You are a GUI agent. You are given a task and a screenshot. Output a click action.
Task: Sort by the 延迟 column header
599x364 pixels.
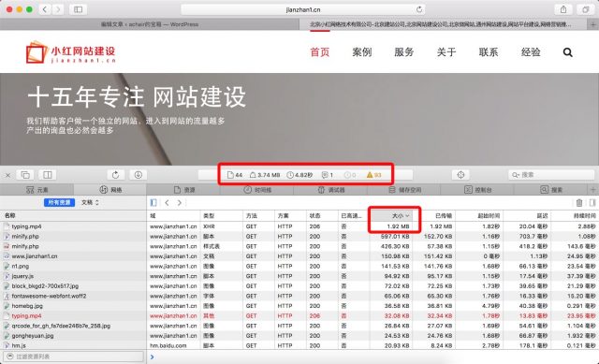[x=526, y=216]
